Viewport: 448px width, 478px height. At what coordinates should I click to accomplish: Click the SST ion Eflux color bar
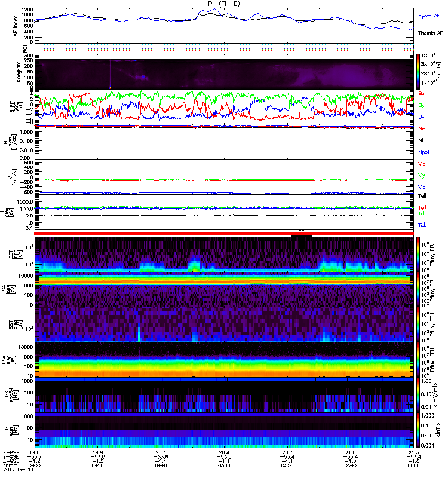[418, 255]
